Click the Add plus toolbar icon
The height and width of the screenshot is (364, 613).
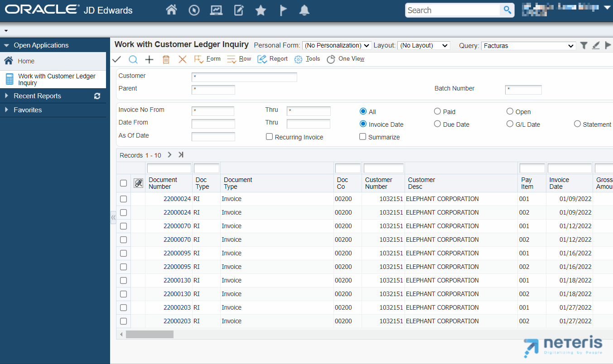[149, 59]
